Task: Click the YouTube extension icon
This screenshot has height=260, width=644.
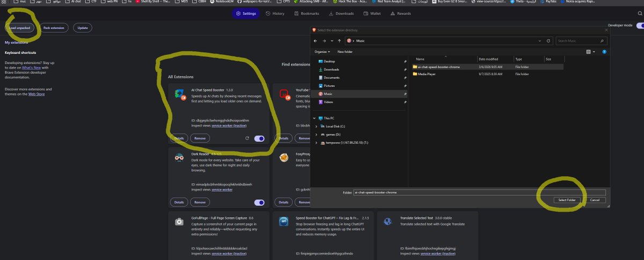Action: [x=284, y=95]
